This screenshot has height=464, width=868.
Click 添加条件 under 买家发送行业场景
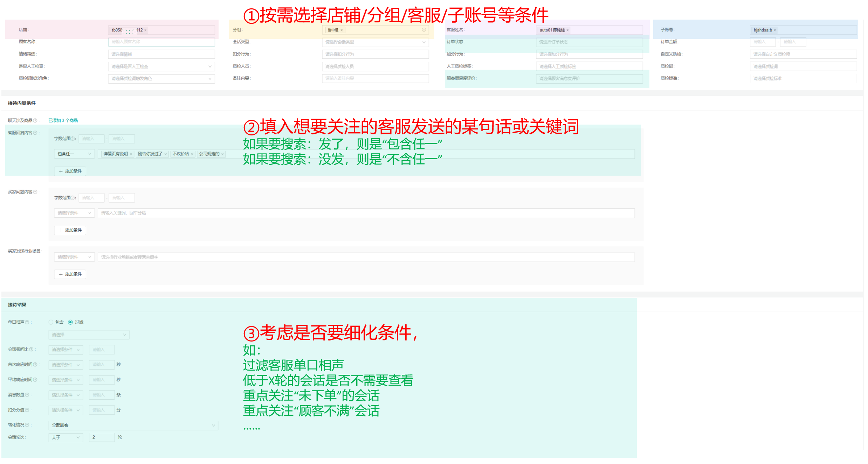coord(70,274)
